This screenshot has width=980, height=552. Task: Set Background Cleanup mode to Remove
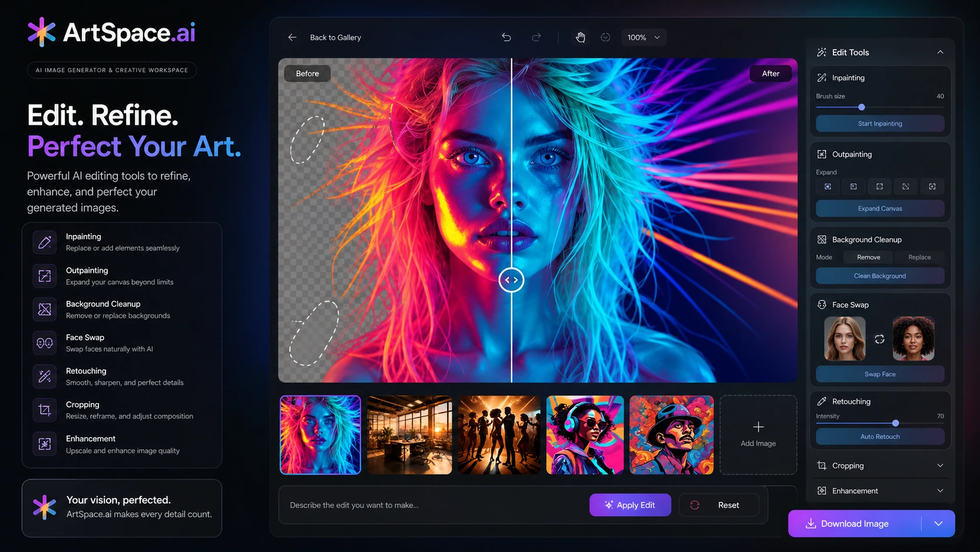[869, 258]
